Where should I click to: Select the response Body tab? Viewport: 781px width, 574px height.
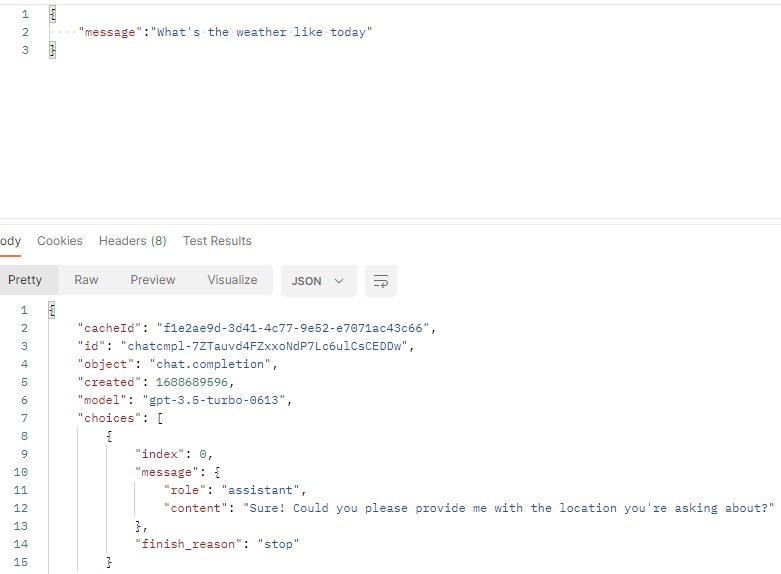point(10,241)
